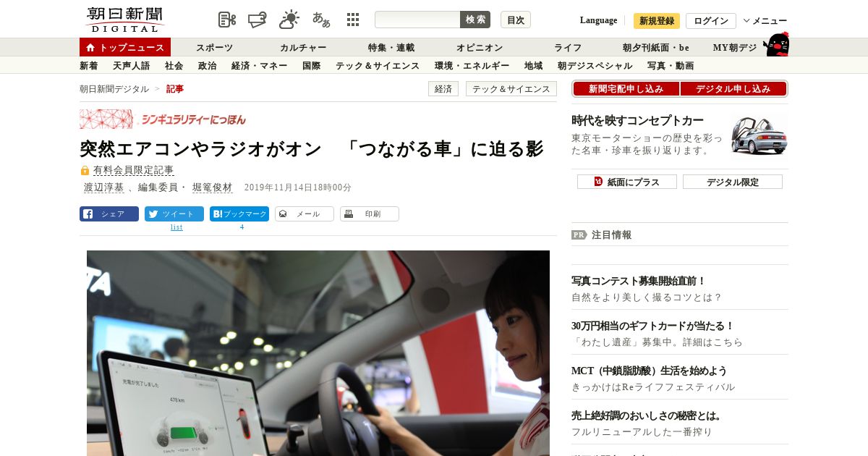Click 新規登録 sign-up button

pyautogui.click(x=657, y=20)
